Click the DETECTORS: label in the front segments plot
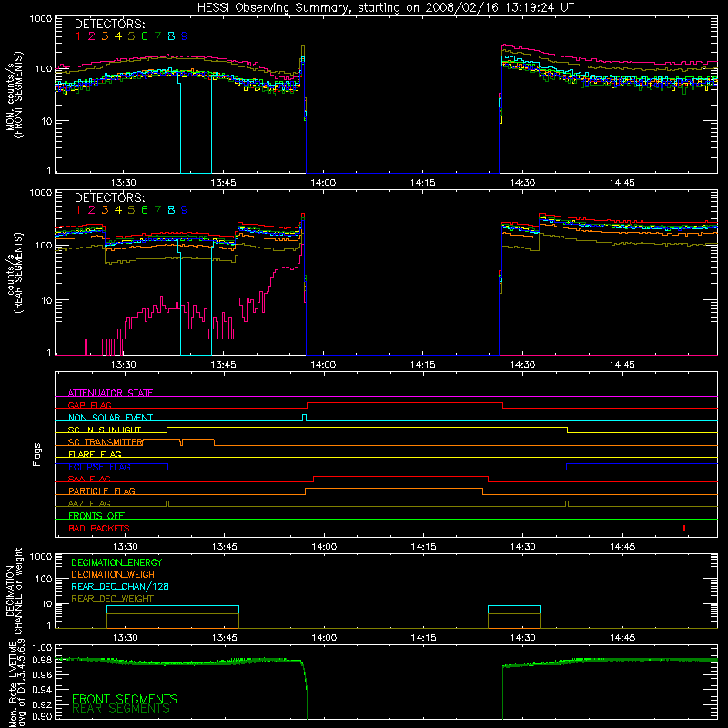 (x=110, y=24)
